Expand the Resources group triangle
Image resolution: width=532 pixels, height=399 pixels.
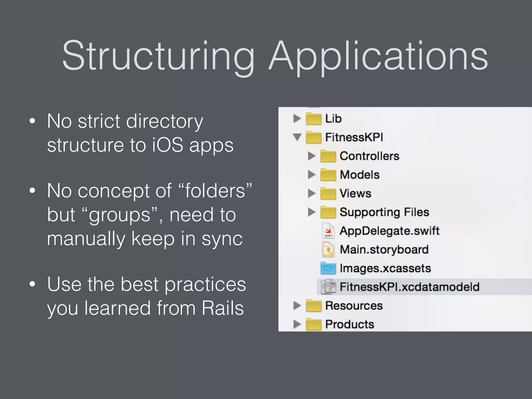297,306
